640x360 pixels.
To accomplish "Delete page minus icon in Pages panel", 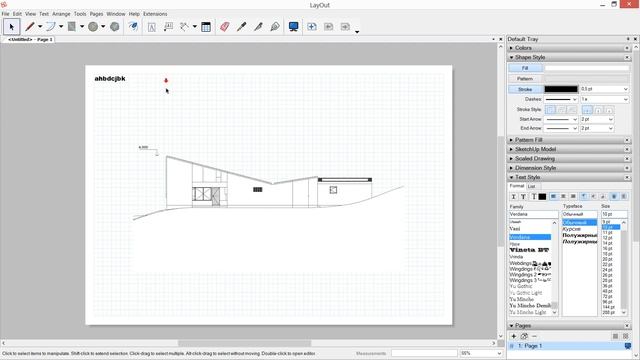I will (534, 336).
